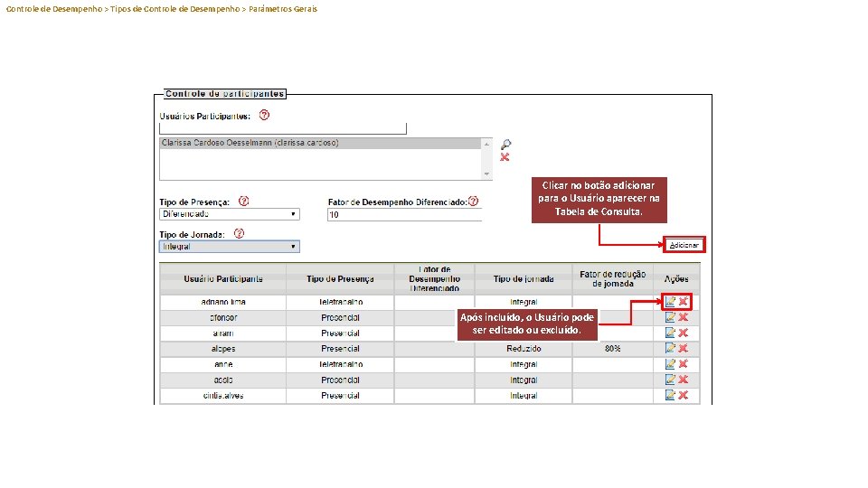Edit the adriano.lima row
Screen dimensions: 868x488
pyautogui.click(x=670, y=302)
